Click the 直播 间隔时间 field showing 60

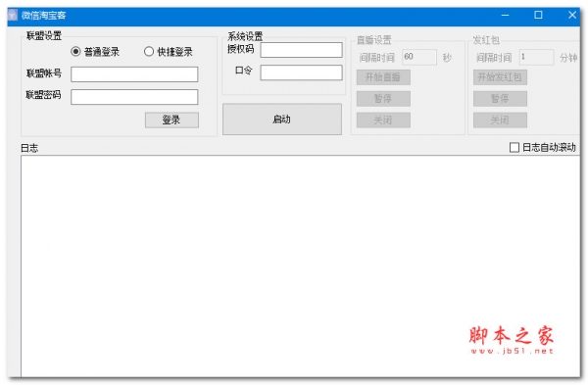point(419,57)
